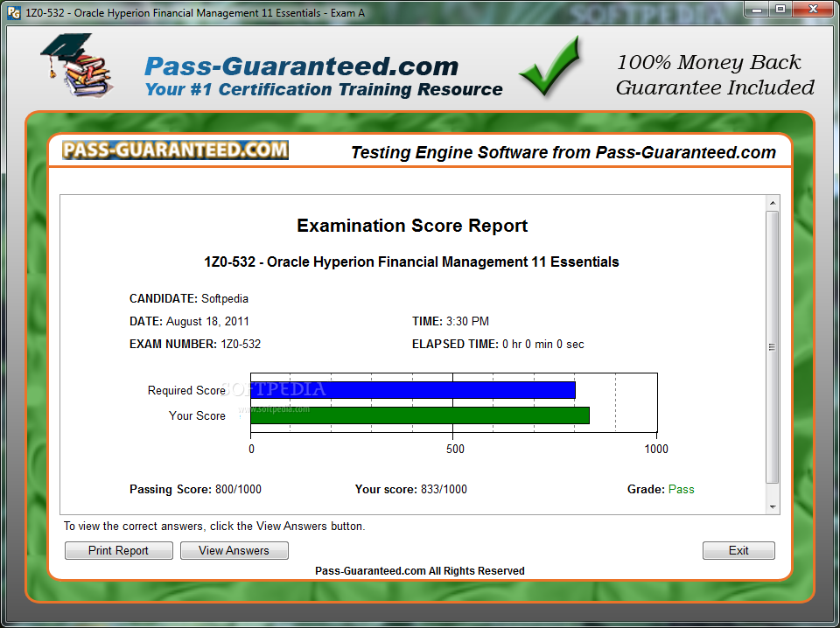Click the 'To view the correct answers' hint
The image size is (840, 628).
coord(214,527)
